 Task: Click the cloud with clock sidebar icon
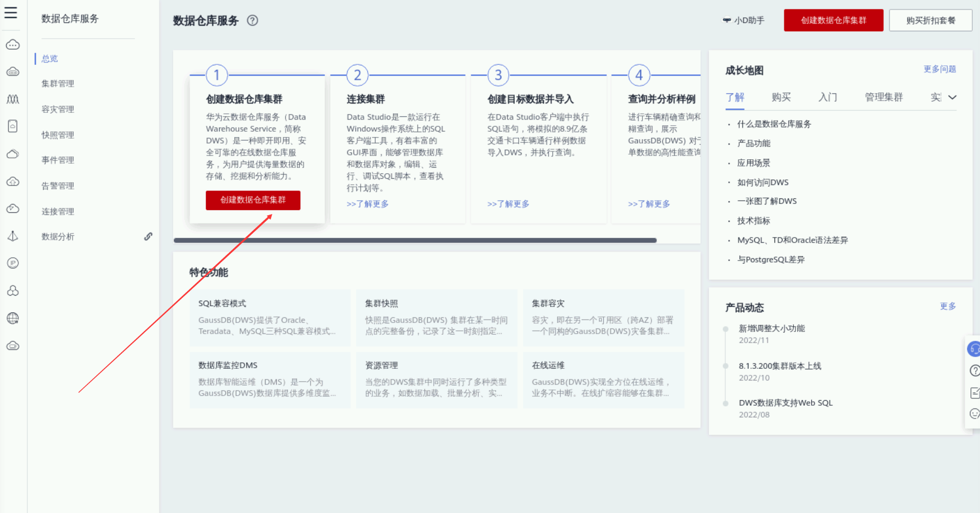point(13,208)
